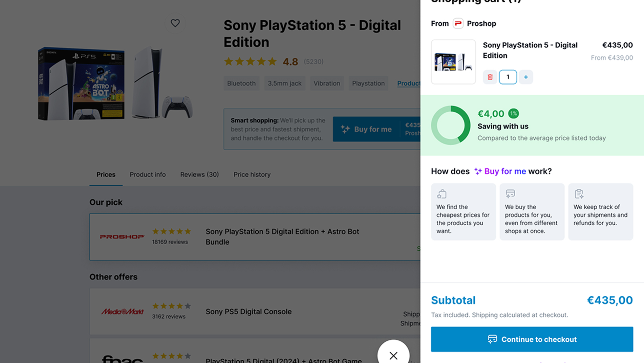This screenshot has height=363, width=644.
Task: Click the clipboard tracking icon in the third info card
Action: [x=579, y=194]
